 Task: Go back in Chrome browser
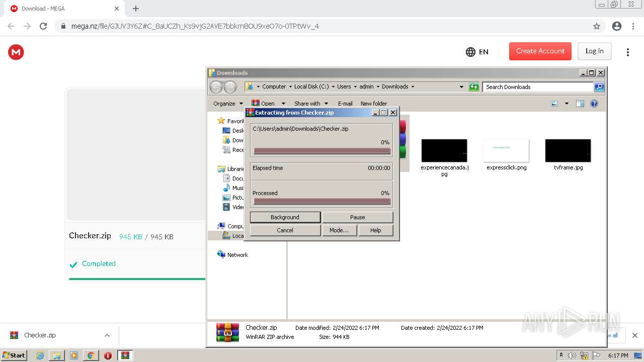tap(11, 26)
